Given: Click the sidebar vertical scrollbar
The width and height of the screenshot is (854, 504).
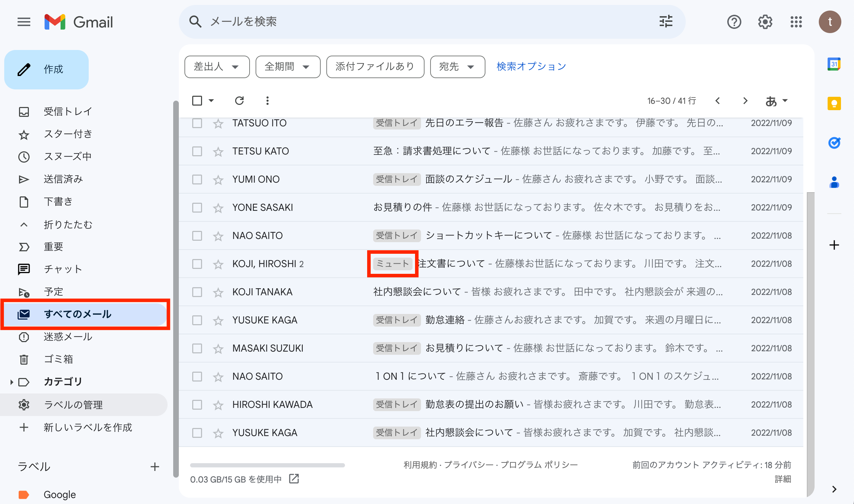Looking at the screenshot, I should click(x=176, y=289).
